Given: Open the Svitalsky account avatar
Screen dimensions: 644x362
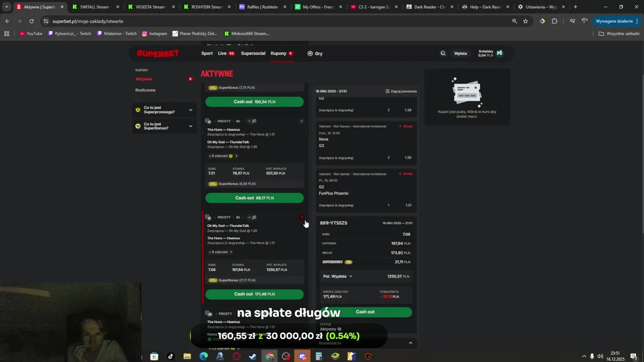Looking at the screenshot, I should 499,53.
